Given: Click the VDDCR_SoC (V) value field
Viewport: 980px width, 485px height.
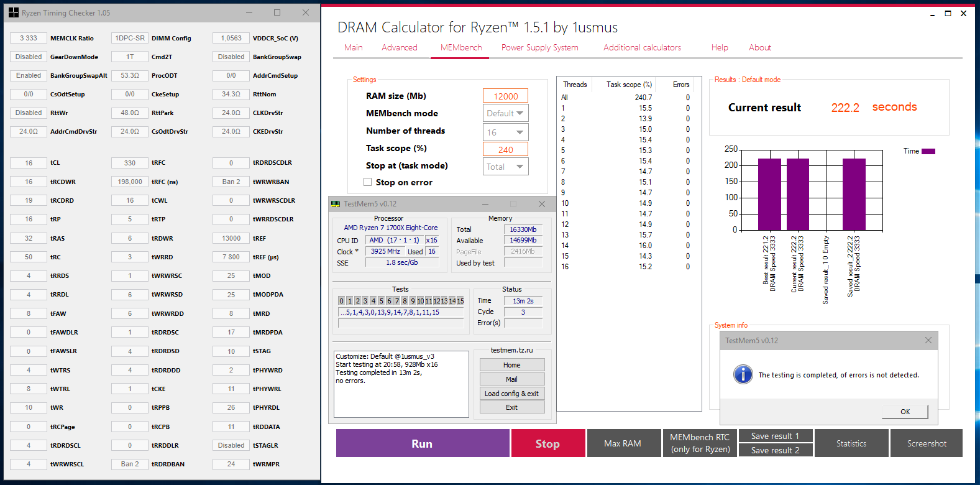Looking at the screenshot, I should click(x=231, y=38).
